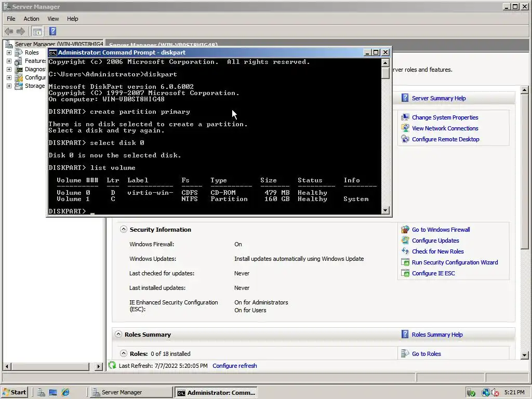Open the Configure refresh link

pos(234,366)
